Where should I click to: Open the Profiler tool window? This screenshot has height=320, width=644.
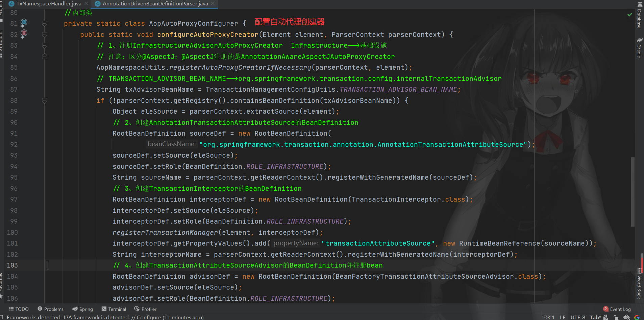click(145, 309)
